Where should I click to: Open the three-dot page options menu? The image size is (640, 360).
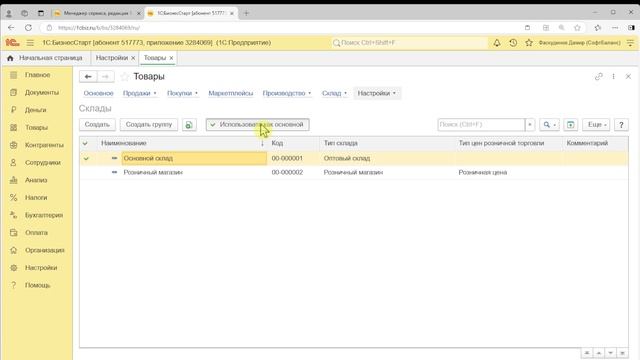pyautogui.click(x=613, y=77)
